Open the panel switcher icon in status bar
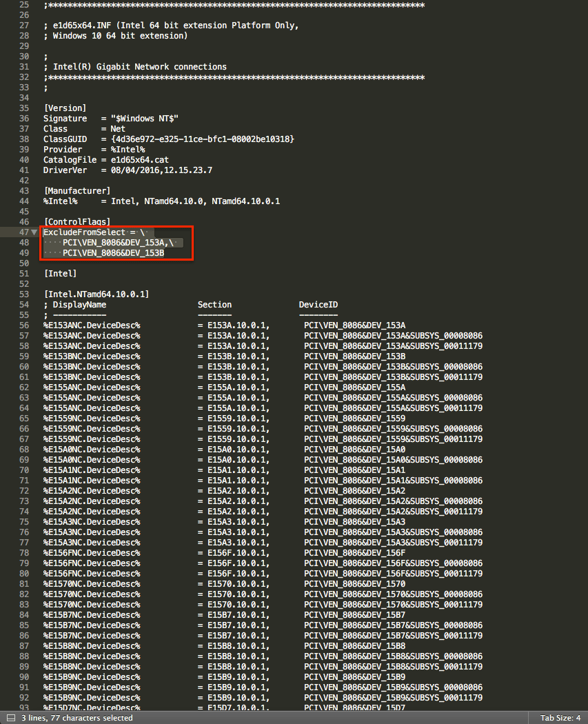 (10, 718)
